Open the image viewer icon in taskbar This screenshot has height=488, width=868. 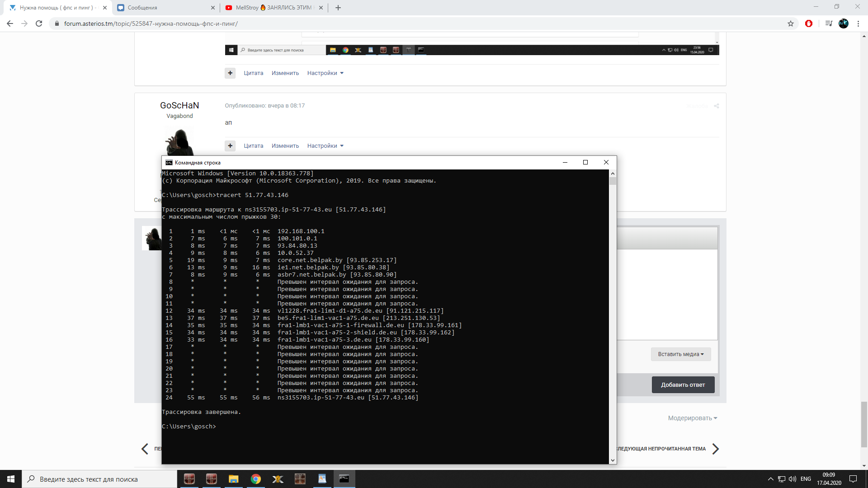click(322, 479)
